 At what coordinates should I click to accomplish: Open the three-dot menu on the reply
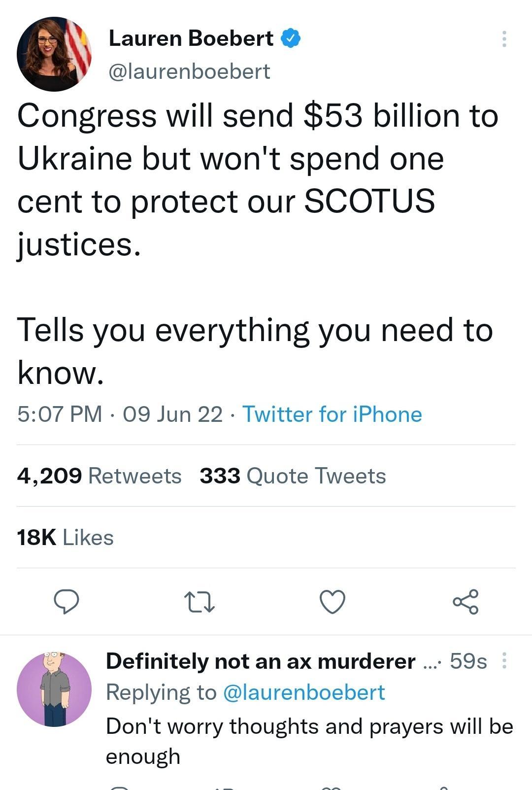503,660
